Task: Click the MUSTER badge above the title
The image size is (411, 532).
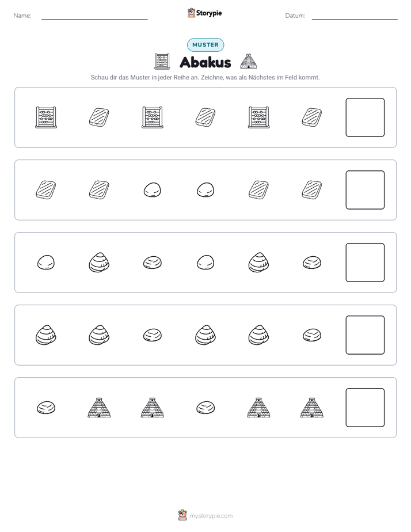Action: (205, 45)
